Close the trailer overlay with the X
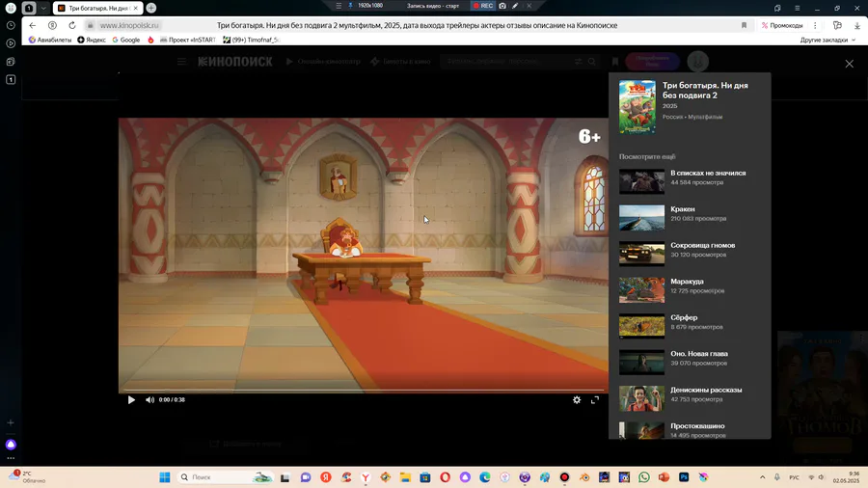Screen dimensions: 868x488 click(849, 64)
